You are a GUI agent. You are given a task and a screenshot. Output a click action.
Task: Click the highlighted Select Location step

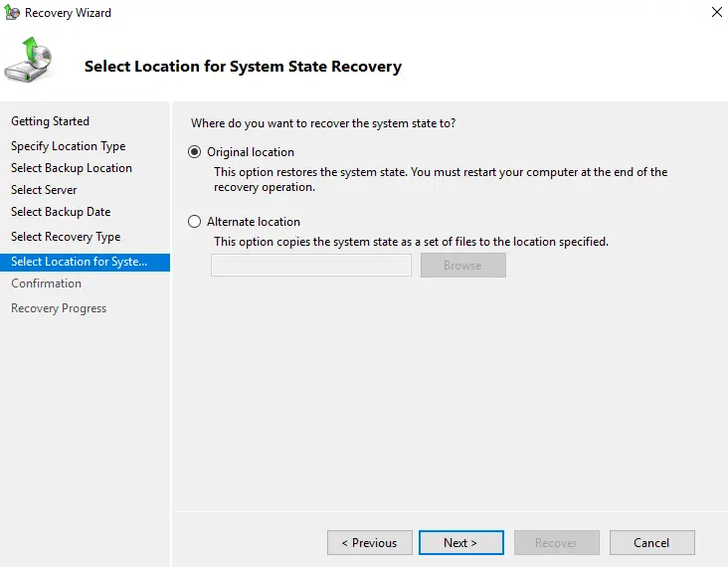tap(79, 262)
